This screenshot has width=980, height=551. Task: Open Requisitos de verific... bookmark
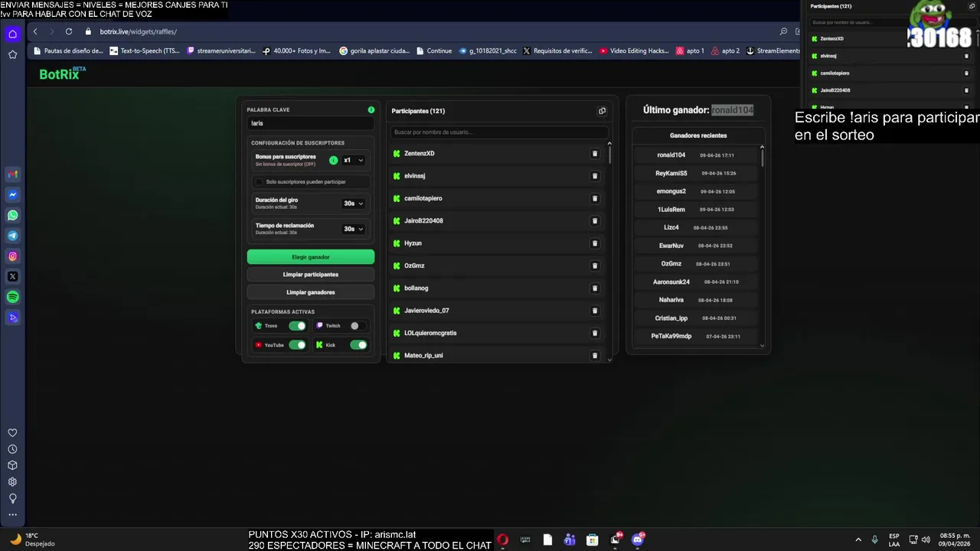pyautogui.click(x=557, y=51)
